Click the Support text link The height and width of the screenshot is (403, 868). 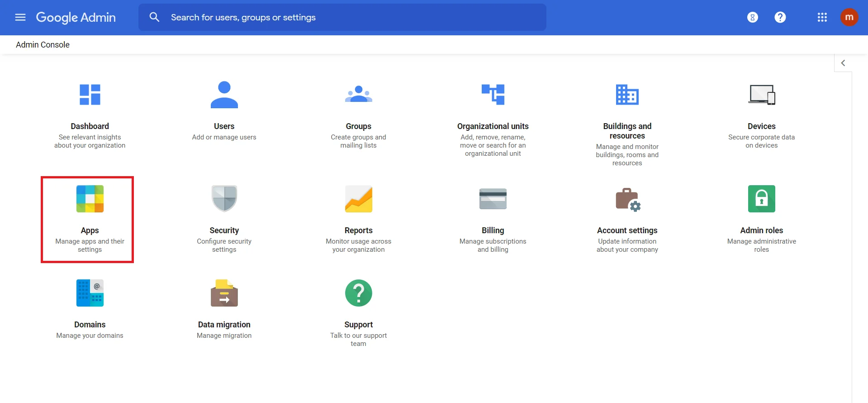click(x=358, y=325)
